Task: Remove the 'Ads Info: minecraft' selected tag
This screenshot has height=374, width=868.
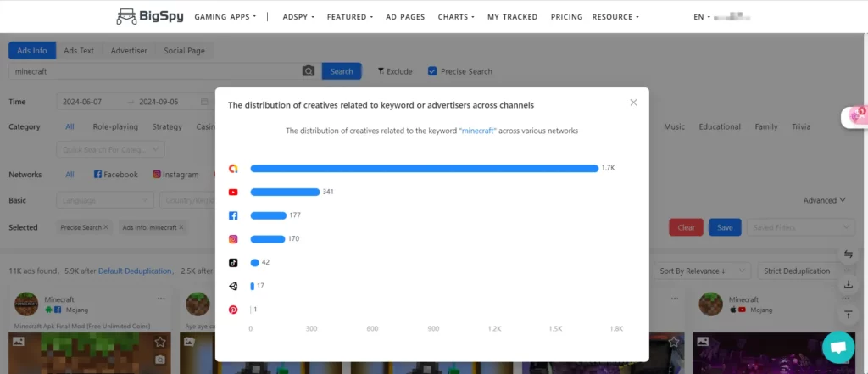Action: [181, 227]
